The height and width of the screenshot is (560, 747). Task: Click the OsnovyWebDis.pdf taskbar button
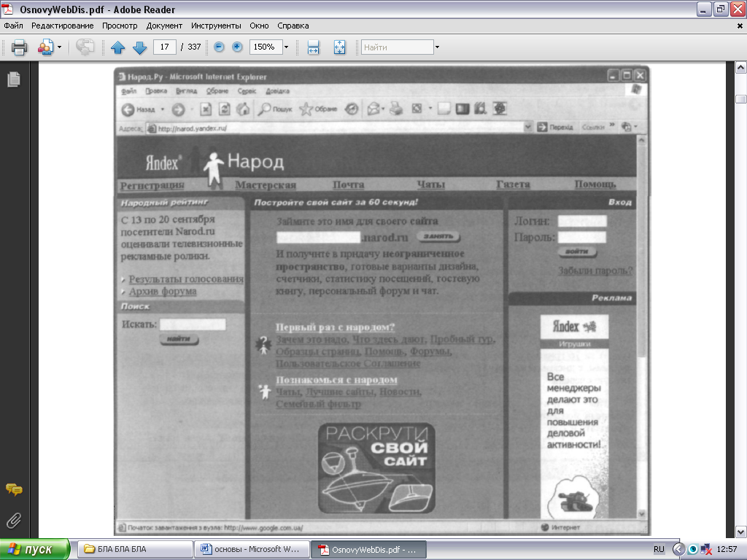coord(368,550)
